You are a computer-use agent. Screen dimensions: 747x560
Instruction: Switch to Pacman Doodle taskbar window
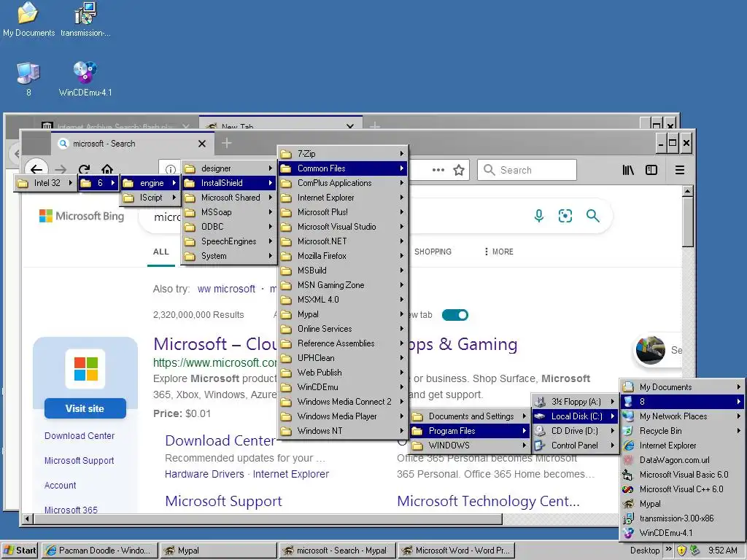pyautogui.click(x=99, y=551)
